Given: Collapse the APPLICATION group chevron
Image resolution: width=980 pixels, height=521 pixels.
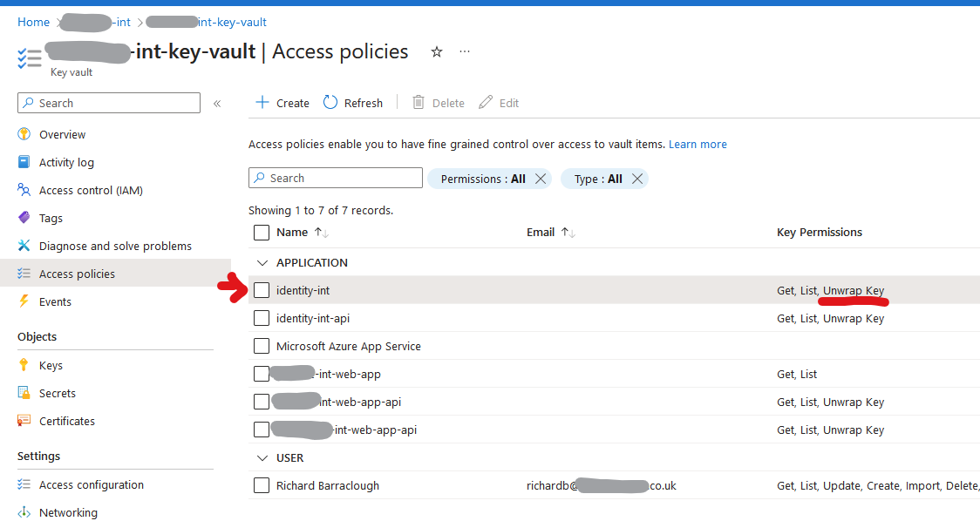Looking at the screenshot, I should 262,262.
